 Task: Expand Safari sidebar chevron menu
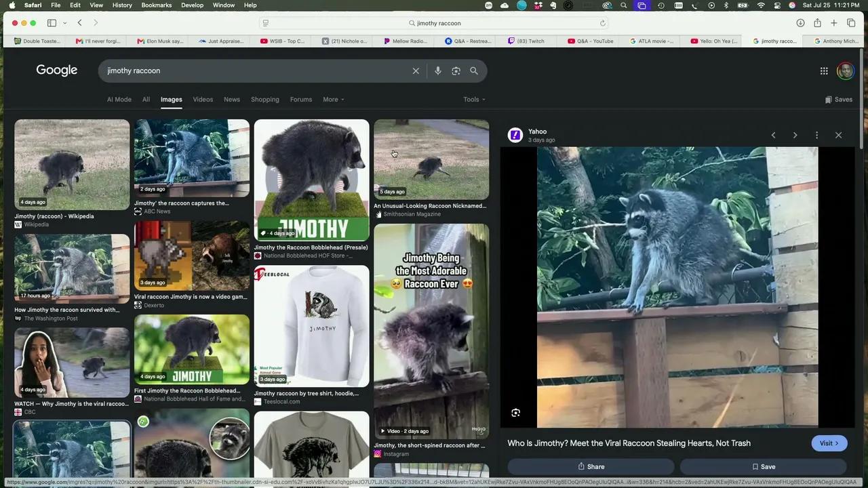point(64,23)
